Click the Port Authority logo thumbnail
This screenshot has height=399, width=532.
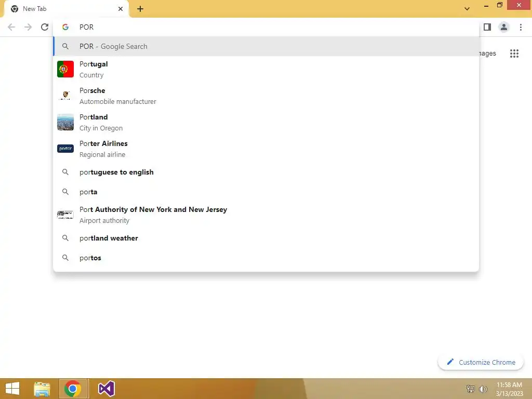click(x=65, y=215)
